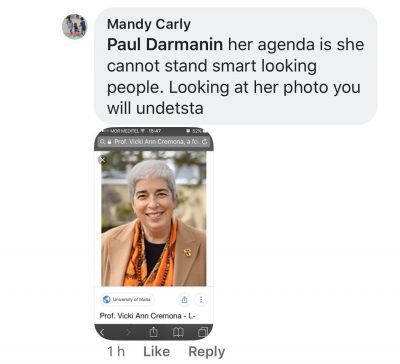
Task: Open the attached phone screenshot image
Action: 154,234
